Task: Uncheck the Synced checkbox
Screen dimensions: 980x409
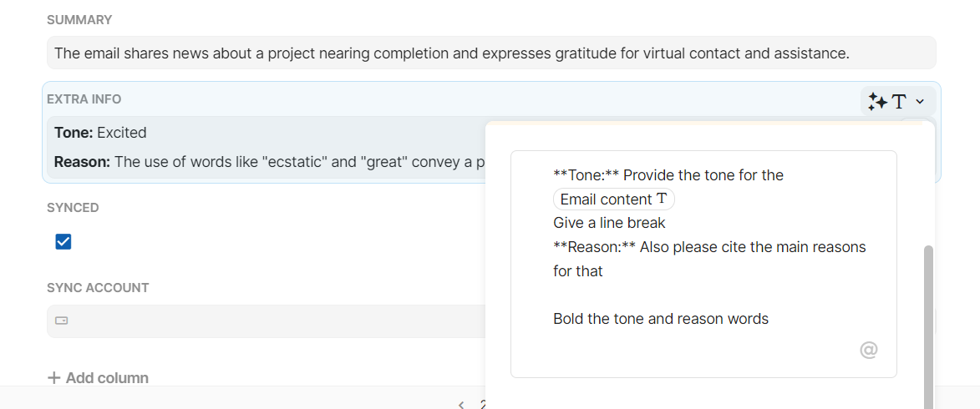Action: [63, 242]
